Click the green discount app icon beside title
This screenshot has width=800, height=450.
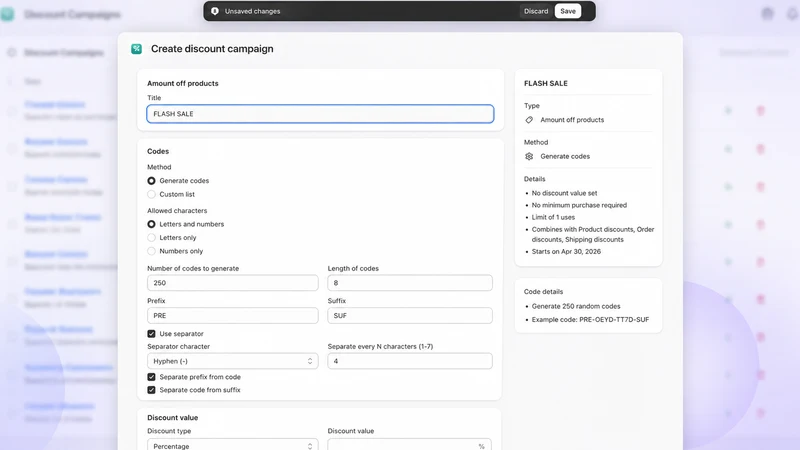(136, 49)
